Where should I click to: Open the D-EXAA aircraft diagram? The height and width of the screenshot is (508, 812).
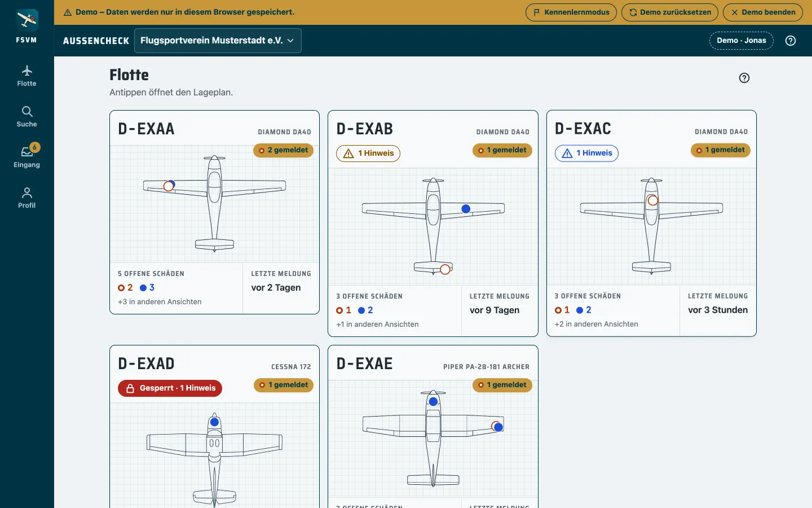(214, 204)
